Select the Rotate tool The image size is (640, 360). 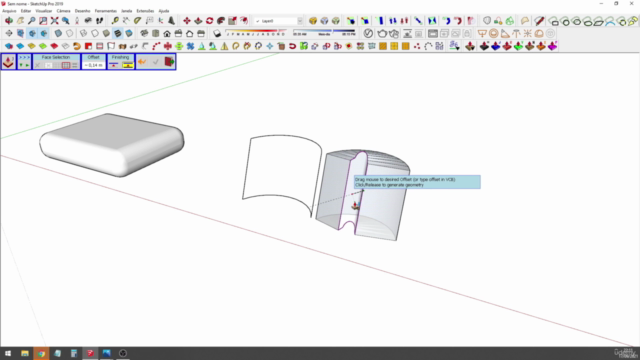click(209, 20)
